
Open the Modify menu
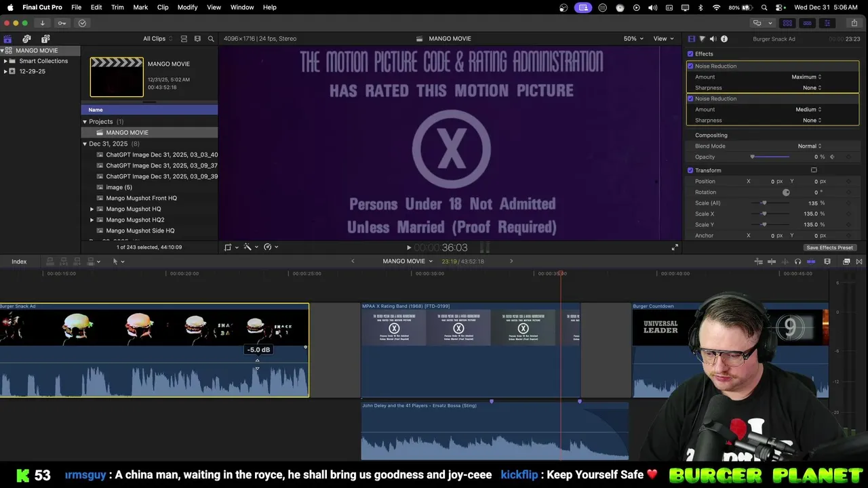click(x=187, y=7)
